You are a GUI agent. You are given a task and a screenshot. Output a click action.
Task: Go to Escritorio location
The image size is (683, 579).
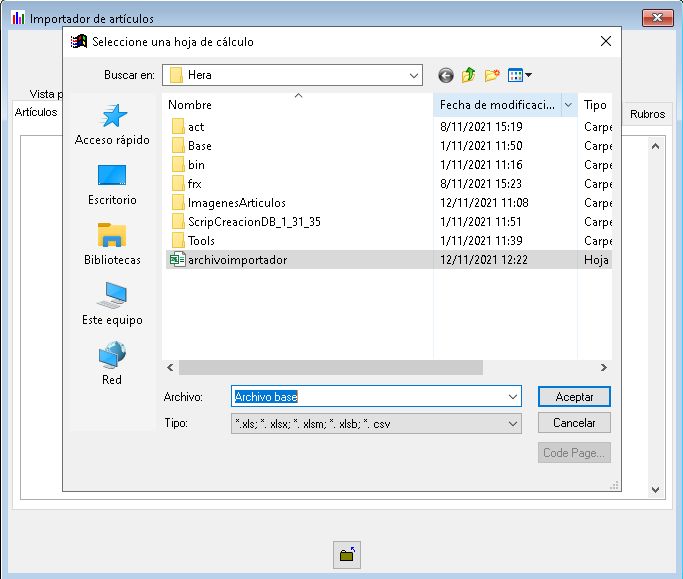112,185
